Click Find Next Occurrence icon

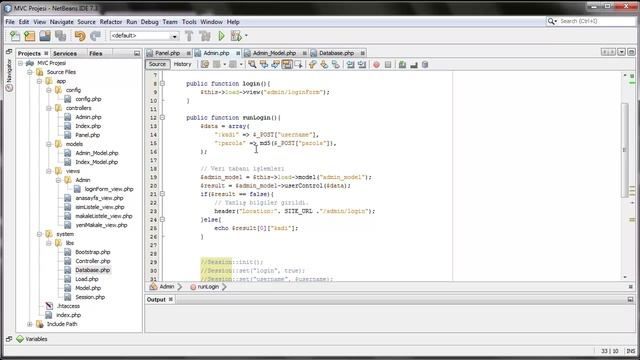tap(276, 64)
